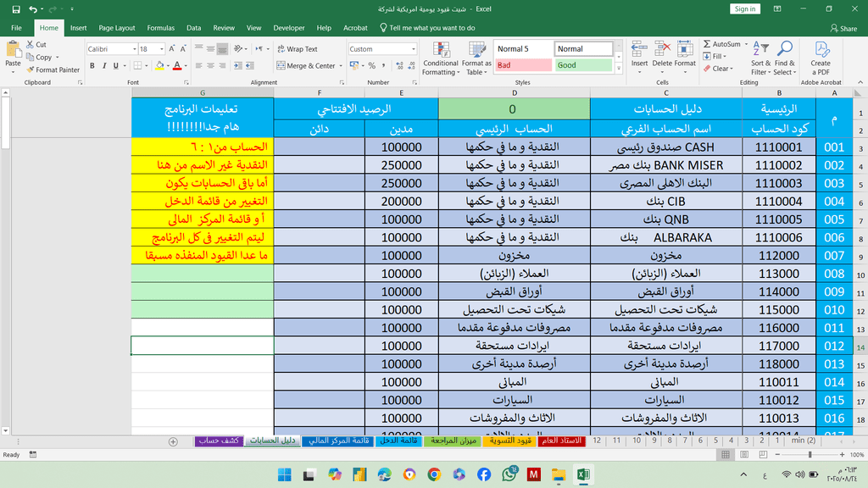
Task: Switch to Page Break Preview in status bar
Action: (x=763, y=455)
